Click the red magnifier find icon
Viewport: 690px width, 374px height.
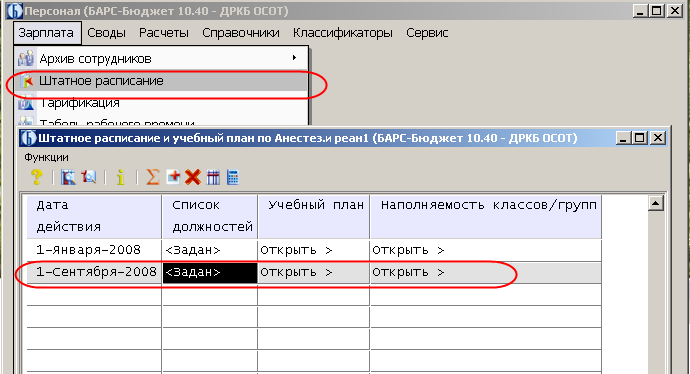pos(89,177)
